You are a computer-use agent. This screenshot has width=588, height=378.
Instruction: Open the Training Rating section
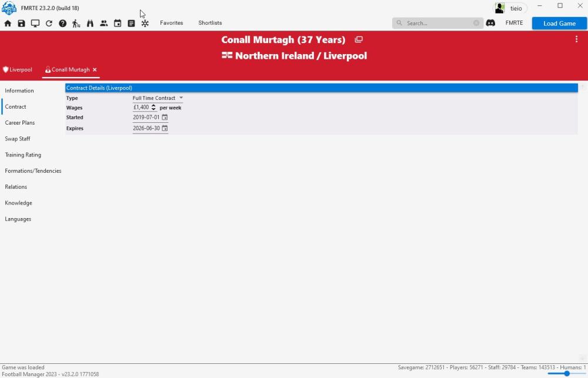[23, 155]
